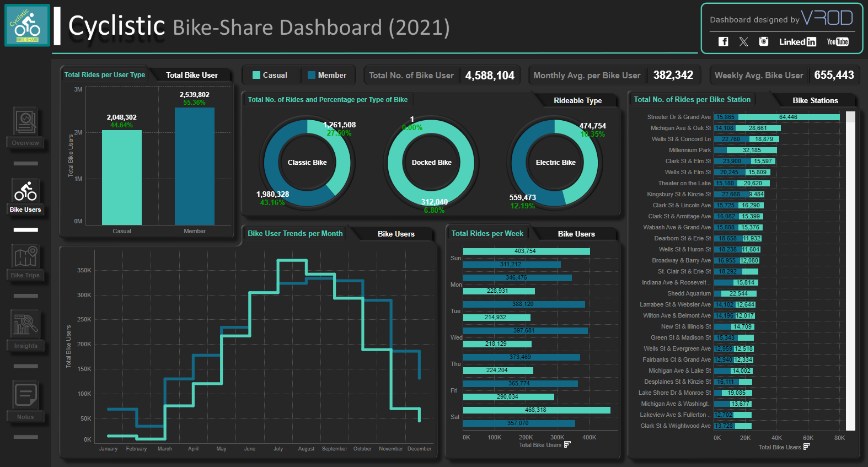Select the Bike Users bicycle icon
868x467 pixels.
[x=25, y=191]
